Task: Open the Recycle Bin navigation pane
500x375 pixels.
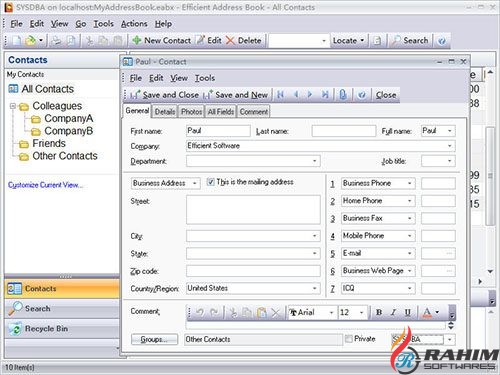Action: tap(62, 329)
